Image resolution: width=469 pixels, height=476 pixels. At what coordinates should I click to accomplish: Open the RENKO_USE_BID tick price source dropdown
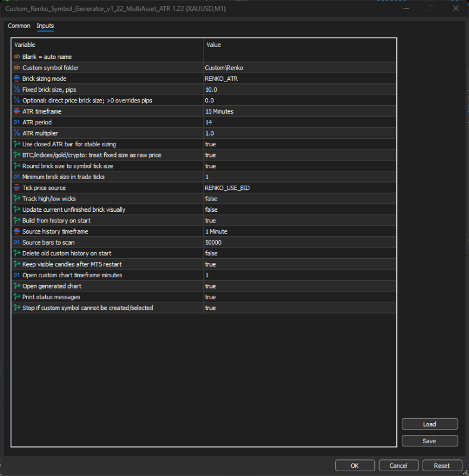point(300,187)
